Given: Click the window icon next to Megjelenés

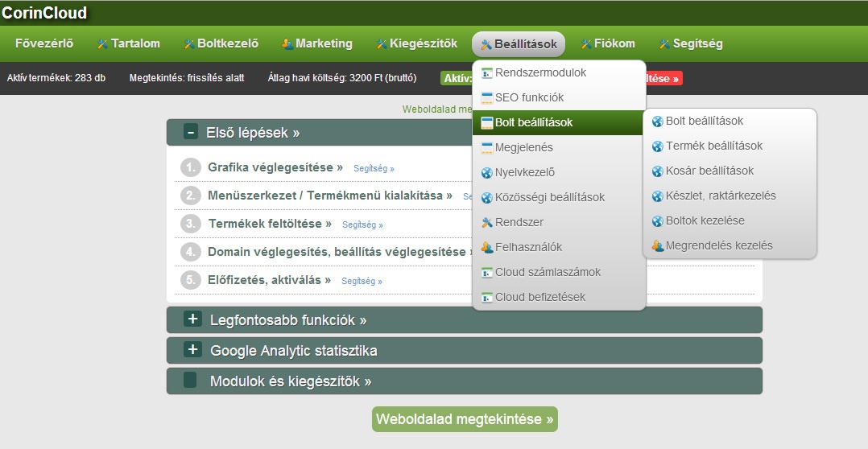Looking at the screenshot, I should pyautogui.click(x=486, y=147).
